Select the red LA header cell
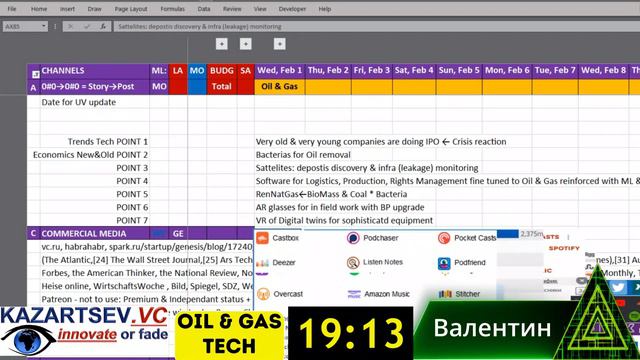Image resolution: width=640 pixels, height=360 pixels. click(x=178, y=71)
